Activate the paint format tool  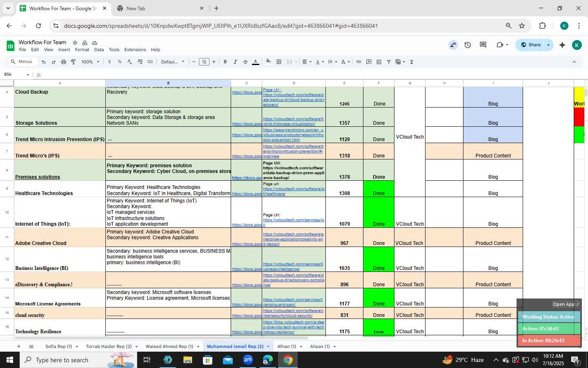click(73, 62)
